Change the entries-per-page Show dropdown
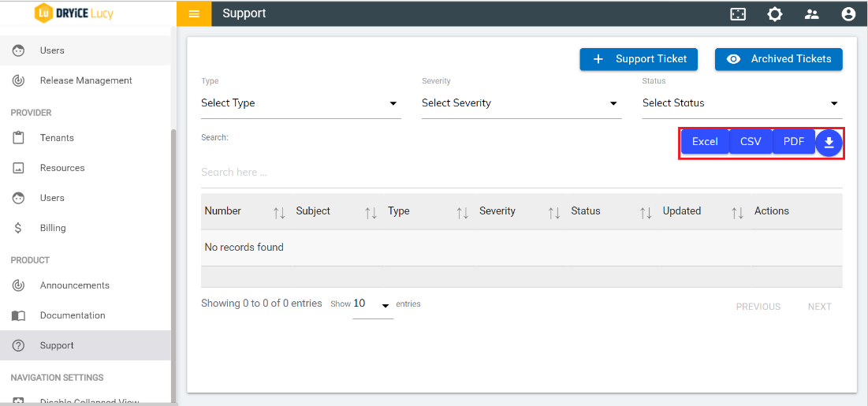Screen dimensions: 868x406 point(372,304)
